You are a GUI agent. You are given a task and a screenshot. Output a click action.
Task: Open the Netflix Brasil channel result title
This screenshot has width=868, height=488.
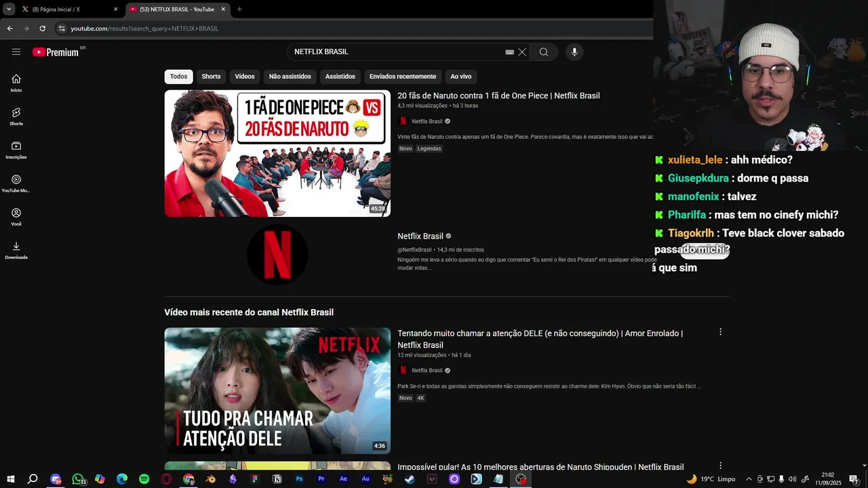[420, 236]
